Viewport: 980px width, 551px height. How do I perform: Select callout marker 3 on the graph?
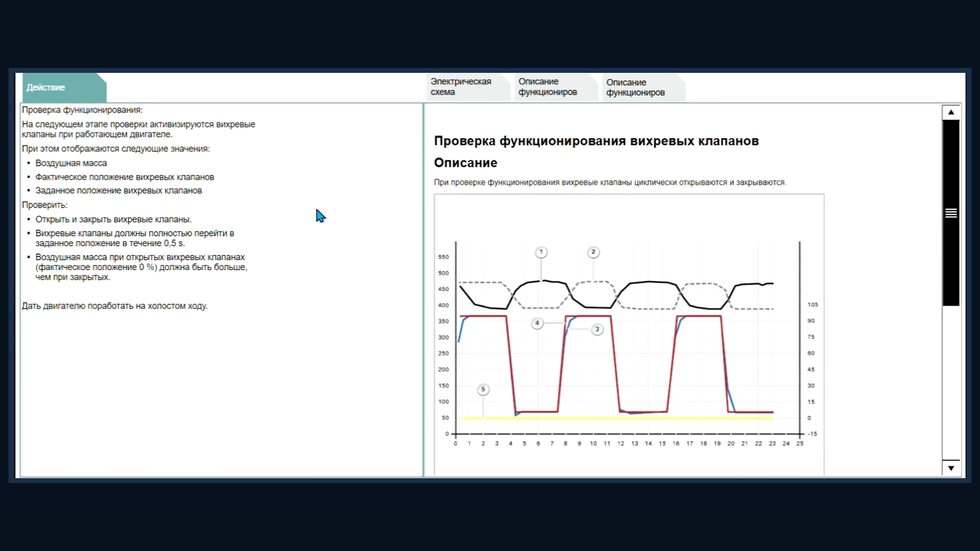point(597,329)
